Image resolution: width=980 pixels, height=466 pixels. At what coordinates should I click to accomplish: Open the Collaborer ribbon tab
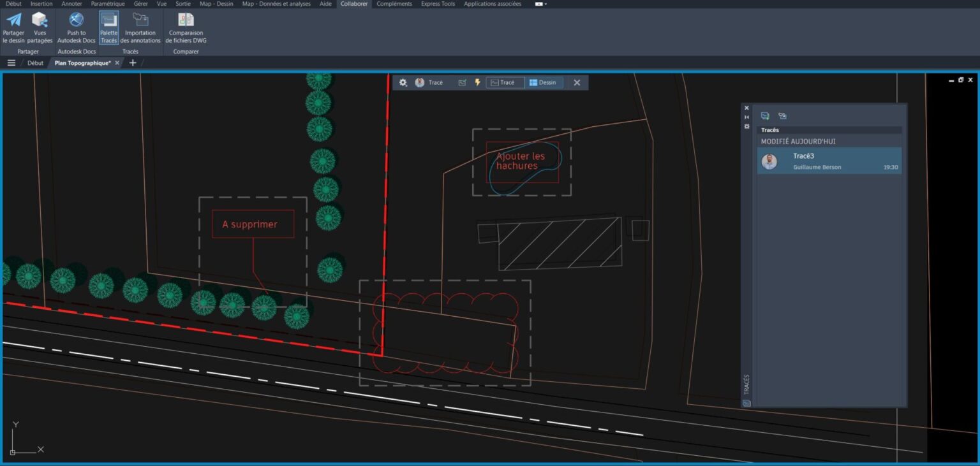[354, 4]
